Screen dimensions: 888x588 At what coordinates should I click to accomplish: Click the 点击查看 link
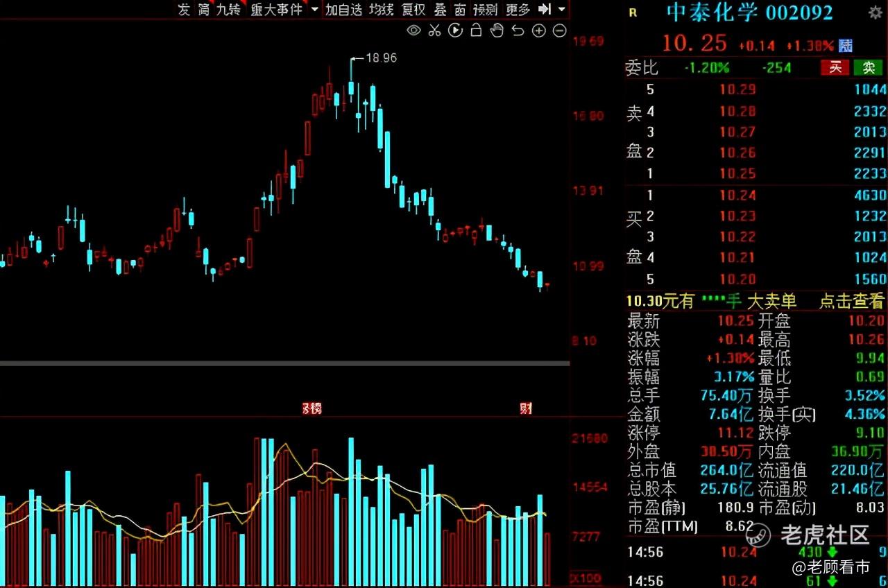pos(852,301)
